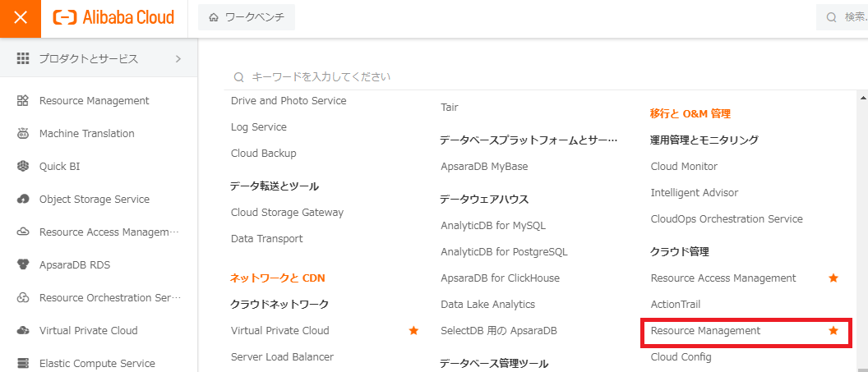
Task: Open the Log Service link
Action: (259, 127)
